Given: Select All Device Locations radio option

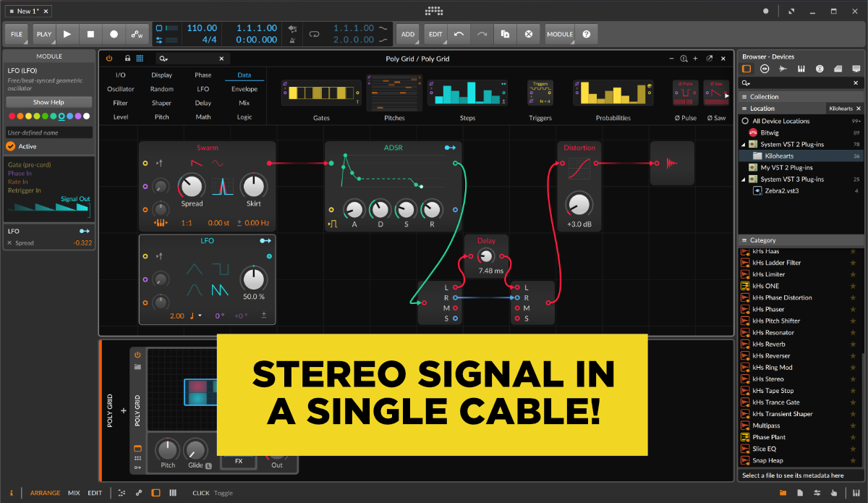Looking at the screenshot, I should pos(745,121).
